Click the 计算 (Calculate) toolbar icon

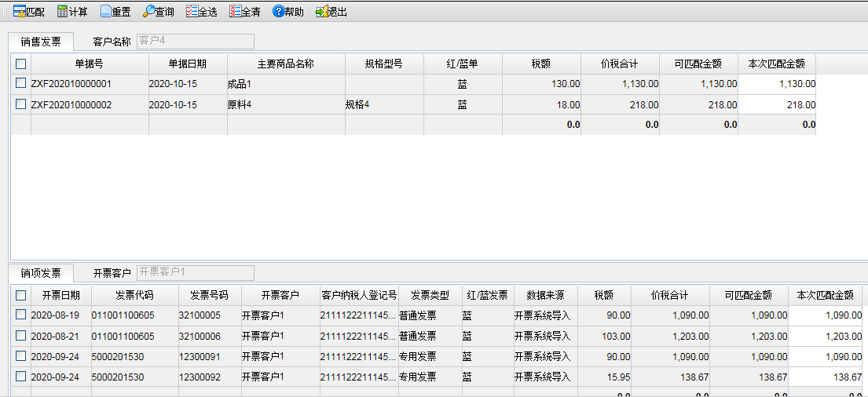coord(72,12)
